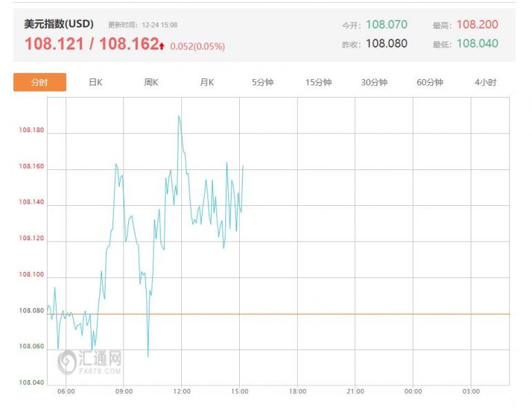Select the 15分钟 interval tab
Image resolution: width=532 pixels, height=413 pixels.
tap(318, 83)
